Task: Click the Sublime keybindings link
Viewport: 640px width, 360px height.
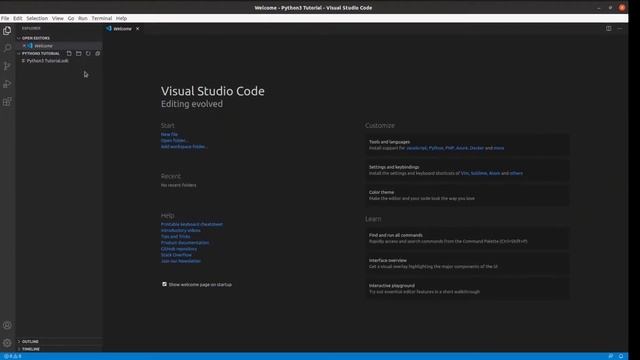Action: point(479,173)
